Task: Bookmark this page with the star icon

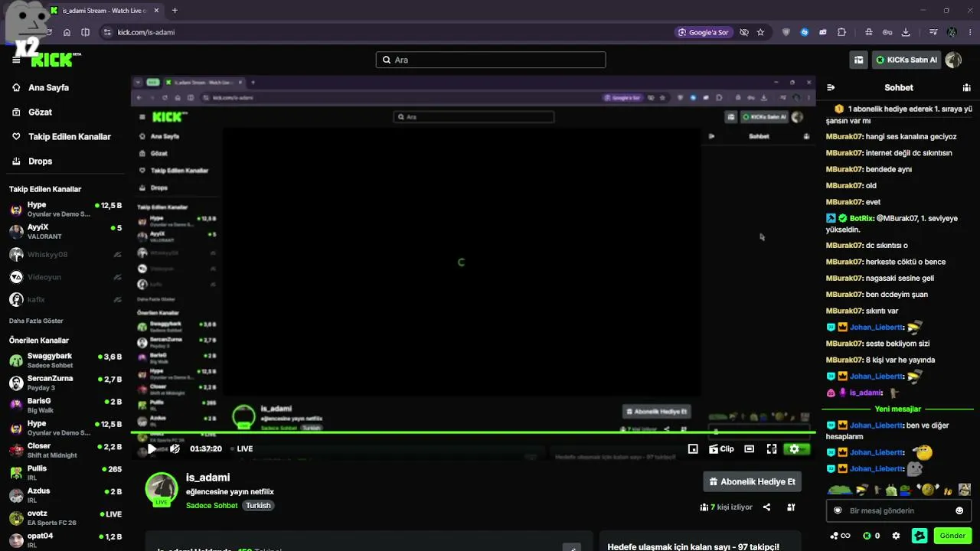Action: (x=760, y=32)
